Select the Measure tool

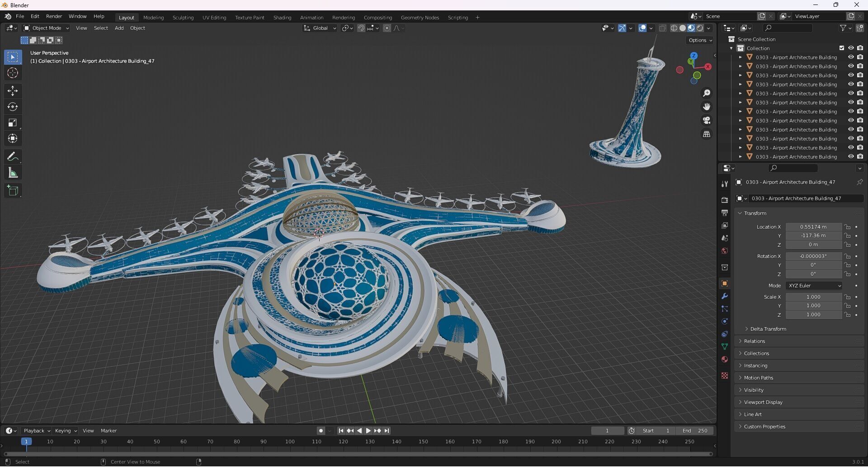pyautogui.click(x=13, y=173)
